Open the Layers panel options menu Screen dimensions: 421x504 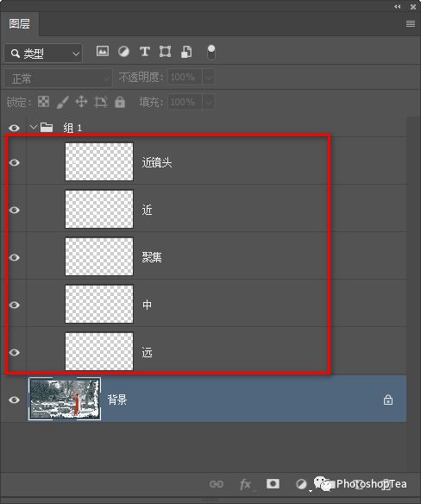[411, 24]
